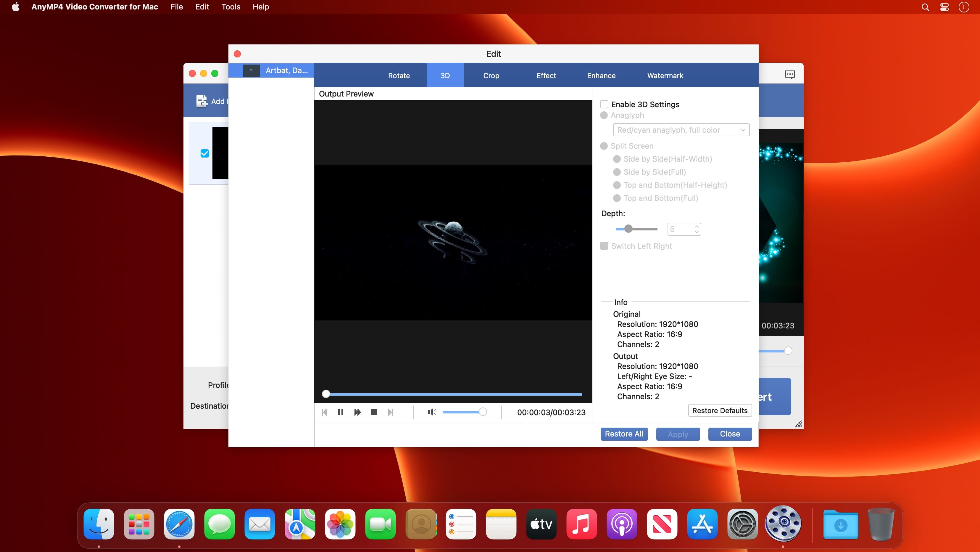Enable 3D Settings checkbox
The height and width of the screenshot is (552, 980).
[x=604, y=104]
